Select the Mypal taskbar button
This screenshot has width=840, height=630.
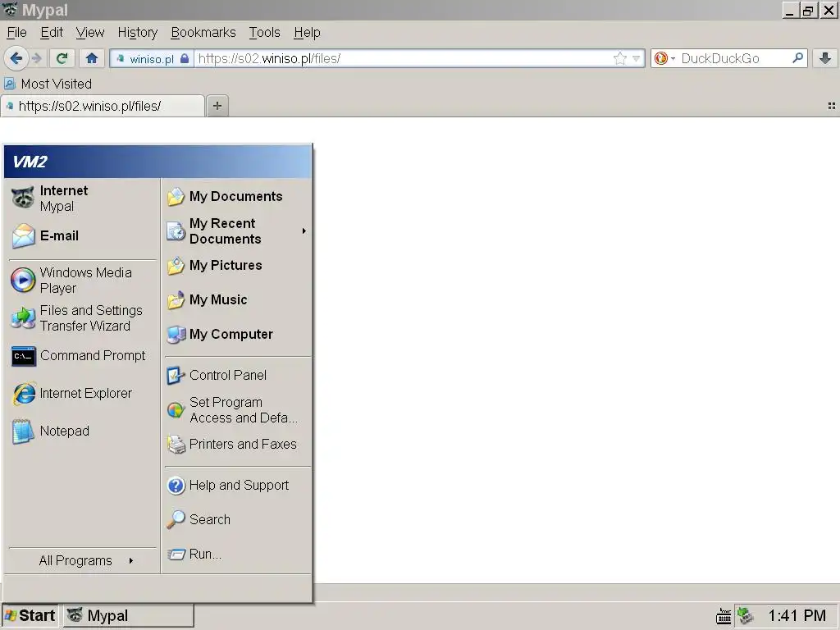129,615
